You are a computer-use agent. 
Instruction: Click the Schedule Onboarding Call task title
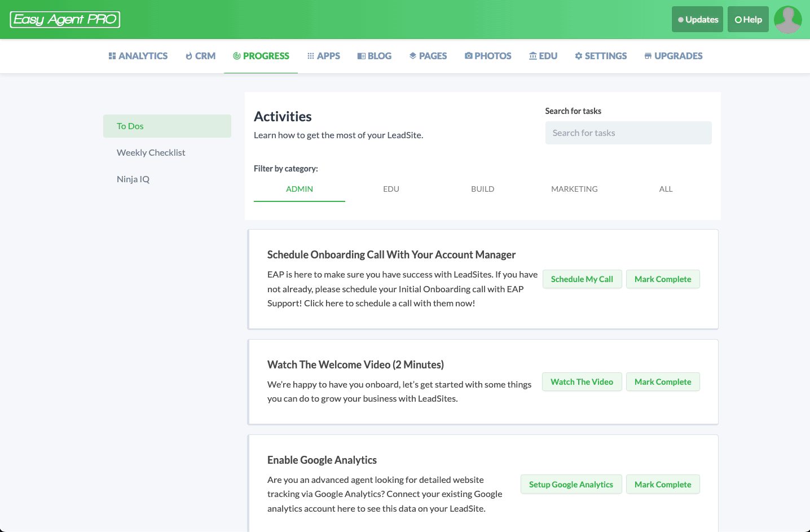click(x=391, y=254)
